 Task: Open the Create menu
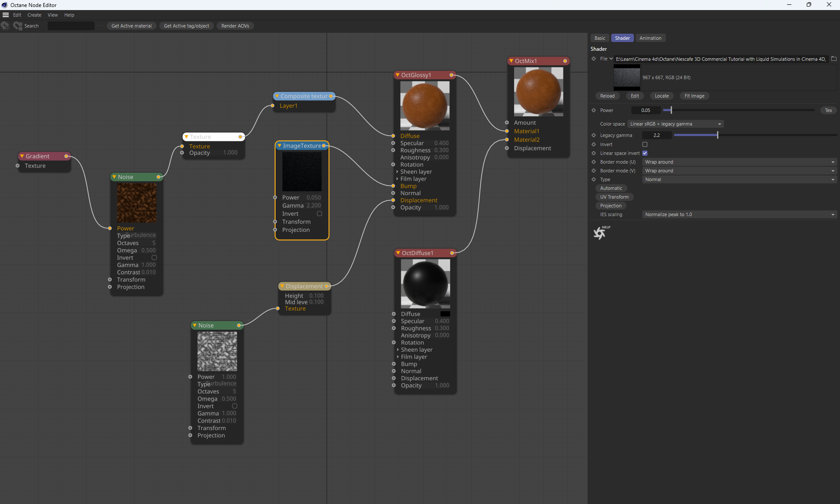click(x=34, y=15)
